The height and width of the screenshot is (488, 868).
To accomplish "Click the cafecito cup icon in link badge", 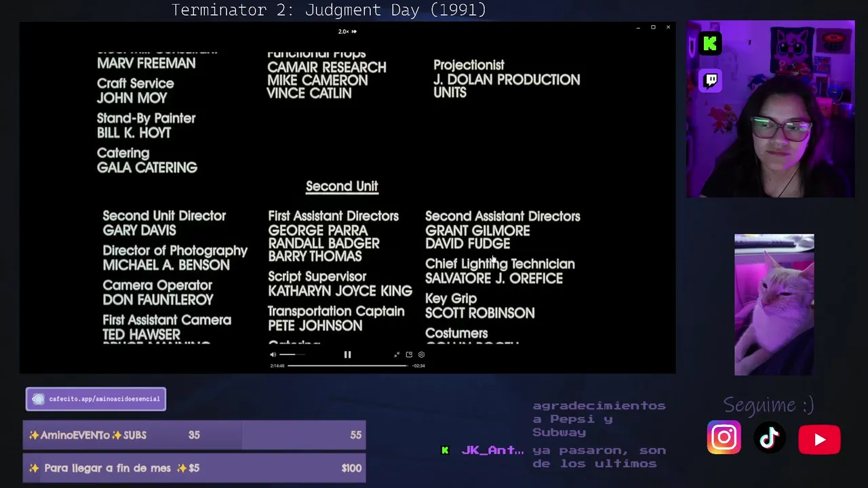I will tap(39, 399).
